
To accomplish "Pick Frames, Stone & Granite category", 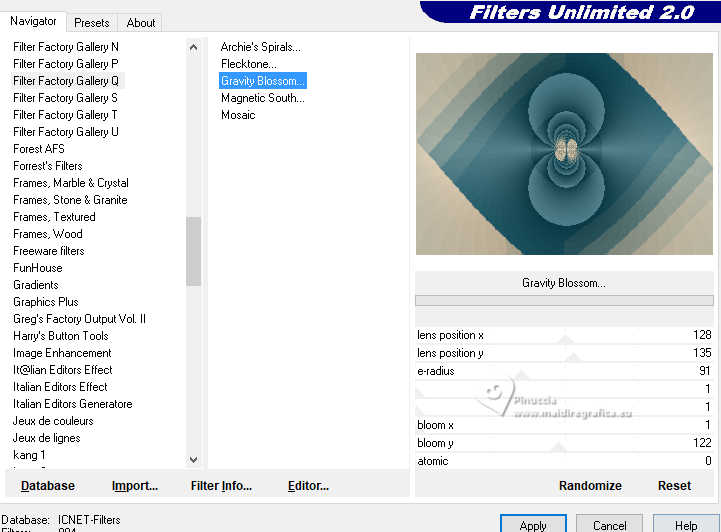I will tap(70, 200).
